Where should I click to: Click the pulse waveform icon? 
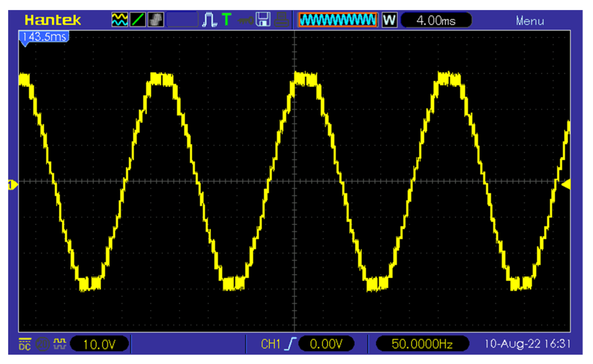(x=209, y=20)
